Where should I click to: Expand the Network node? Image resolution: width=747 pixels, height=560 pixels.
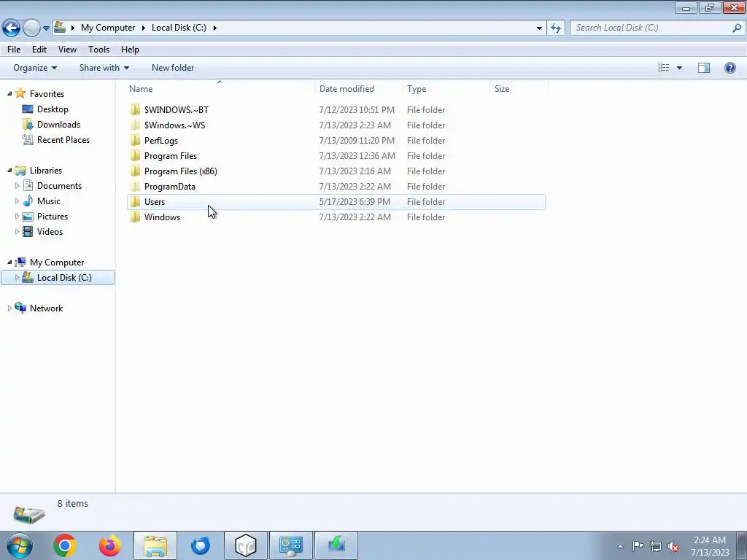coord(9,308)
